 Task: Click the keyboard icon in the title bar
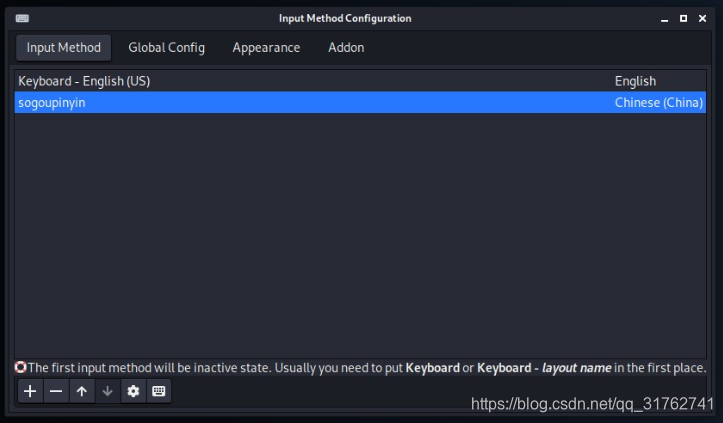pyautogui.click(x=22, y=18)
